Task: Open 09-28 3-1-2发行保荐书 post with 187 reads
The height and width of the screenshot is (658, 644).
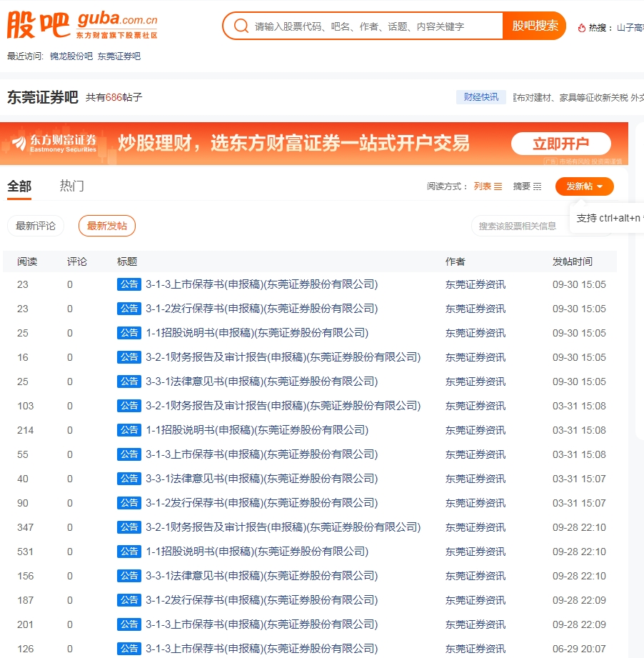Action: click(x=261, y=601)
